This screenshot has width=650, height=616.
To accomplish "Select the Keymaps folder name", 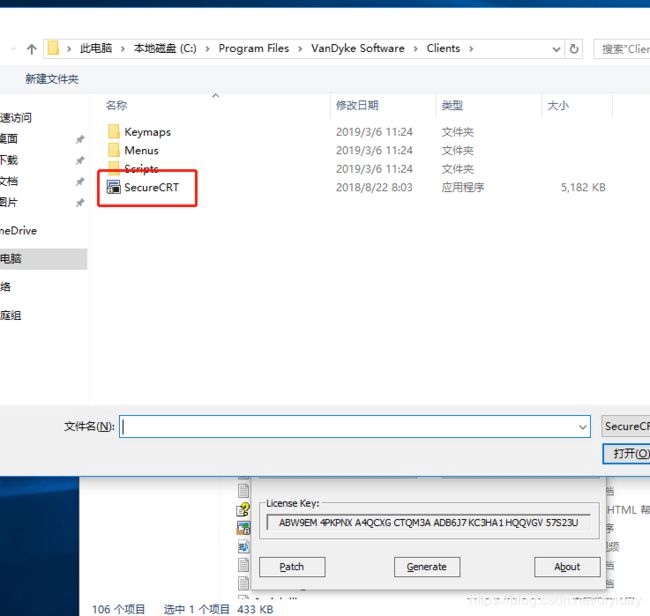I will (x=148, y=132).
